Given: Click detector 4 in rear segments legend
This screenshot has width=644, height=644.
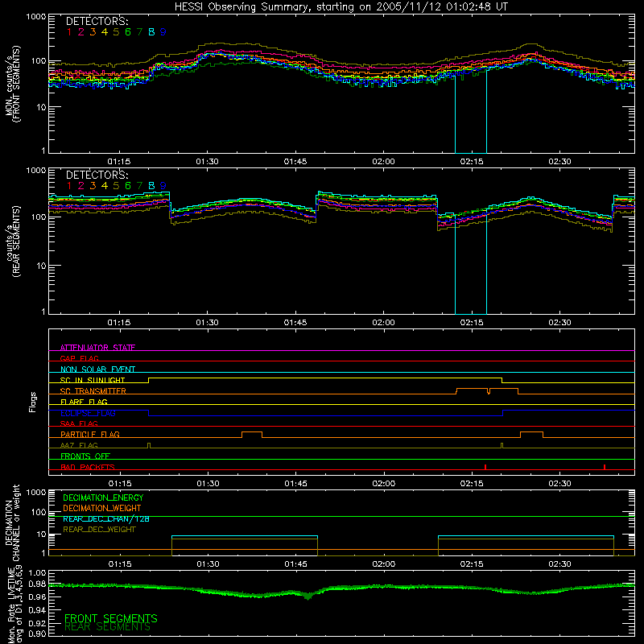Looking at the screenshot, I should coord(105,186).
